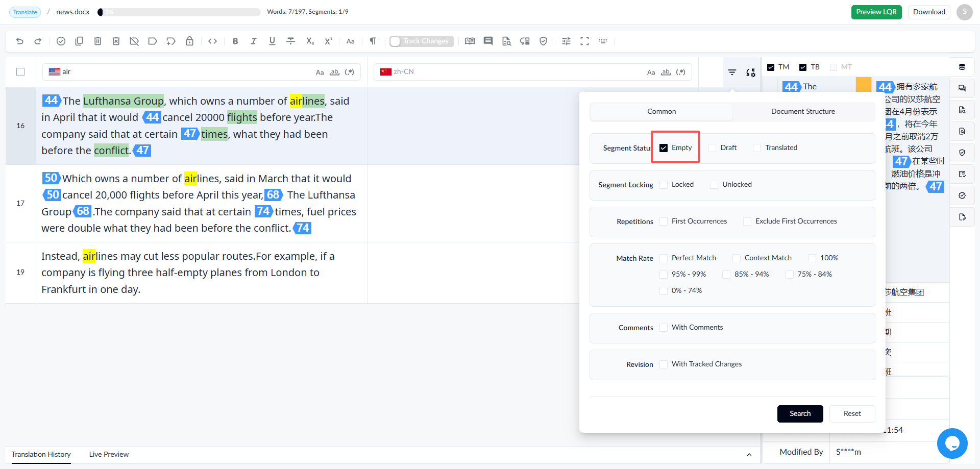This screenshot has height=469, width=980.
Task: Click the undo arrow icon
Action: pos(20,41)
